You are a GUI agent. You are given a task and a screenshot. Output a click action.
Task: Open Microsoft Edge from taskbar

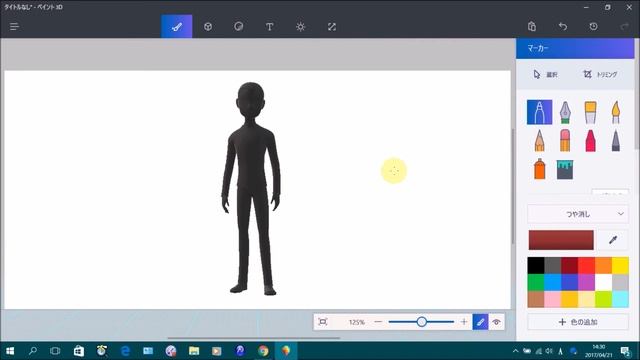coord(125,351)
